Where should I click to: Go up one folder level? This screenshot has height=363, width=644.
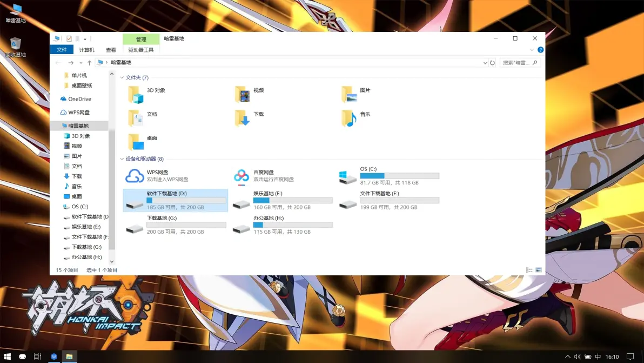pyautogui.click(x=89, y=63)
